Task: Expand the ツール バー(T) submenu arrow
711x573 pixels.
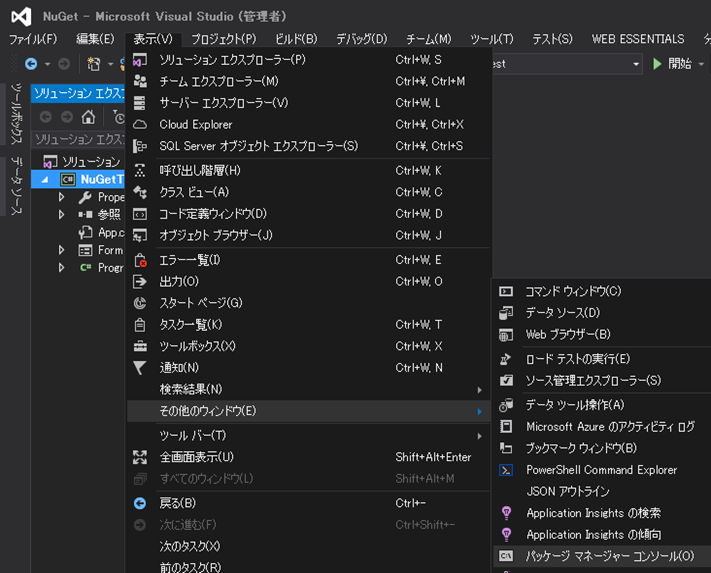Action: pyautogui.click(x=479, y=436)
